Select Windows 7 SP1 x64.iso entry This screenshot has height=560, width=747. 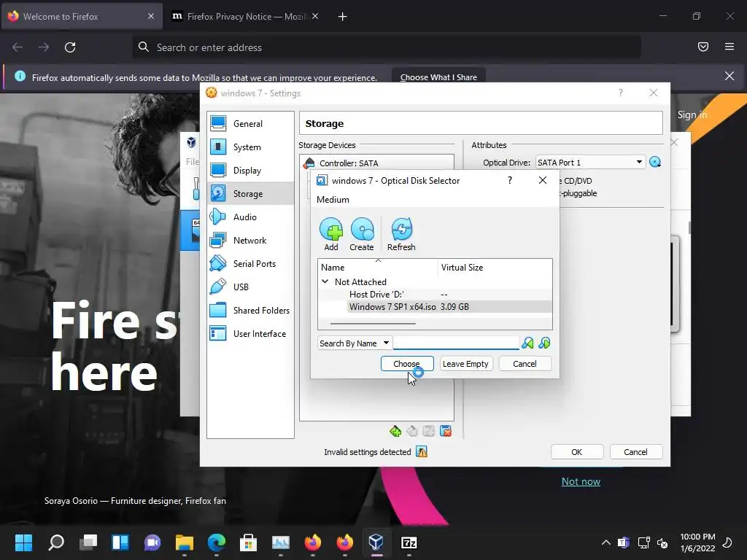point(392,307)
